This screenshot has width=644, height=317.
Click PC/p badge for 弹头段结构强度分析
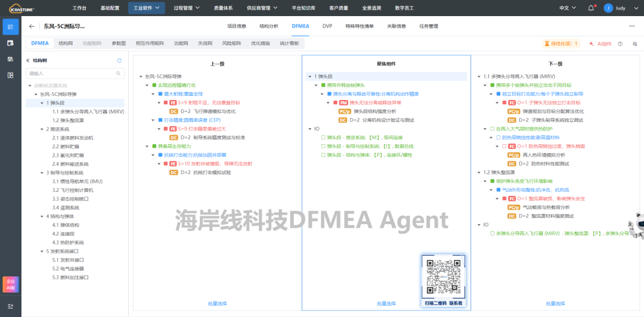tap(345, 111)
